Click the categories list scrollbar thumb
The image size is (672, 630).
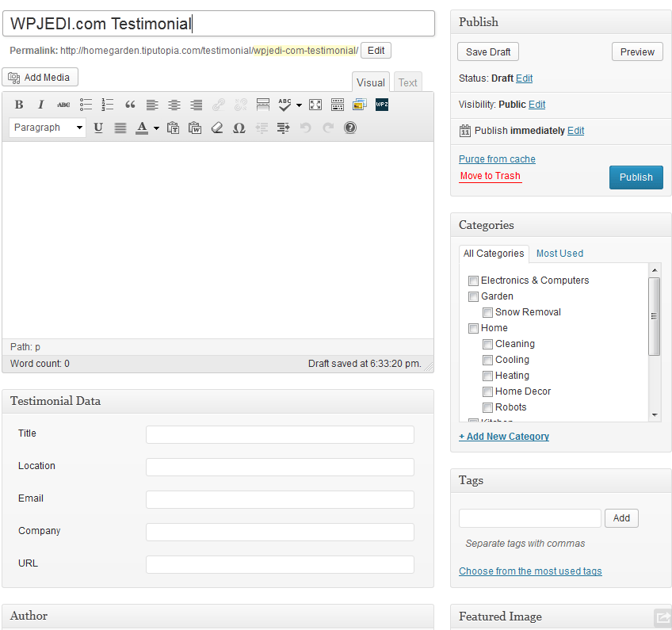654,316
